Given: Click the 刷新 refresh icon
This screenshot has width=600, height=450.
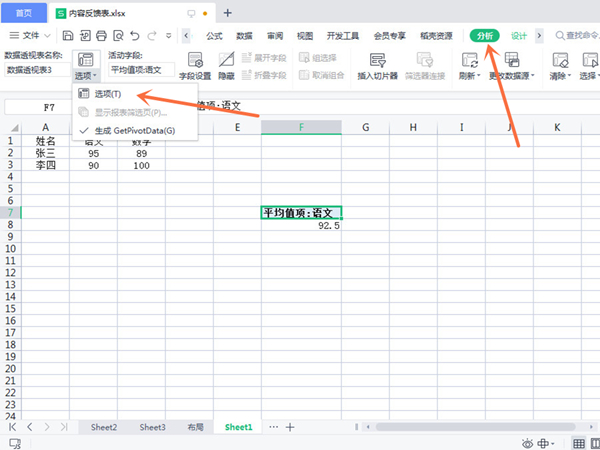Looking at the screenshot, I should tap(470, 65).
